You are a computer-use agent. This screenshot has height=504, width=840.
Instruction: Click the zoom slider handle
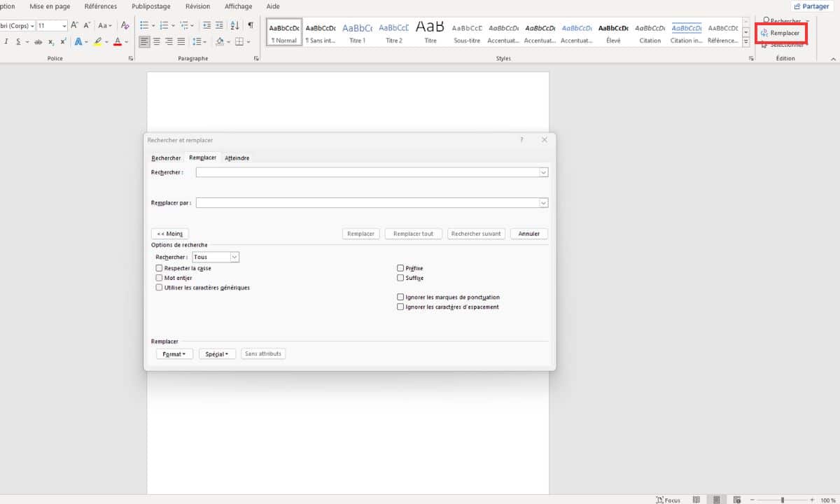tap(783, 500)
